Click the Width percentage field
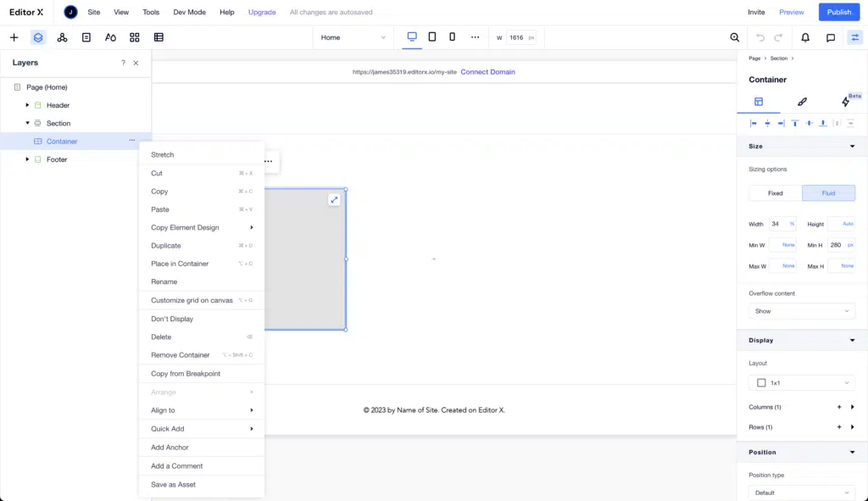This screenshot has height=501, width=868. pos(782,224)
